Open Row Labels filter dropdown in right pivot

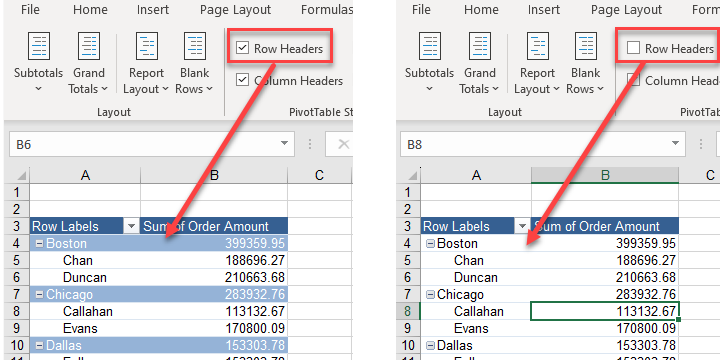pos(523,226)
